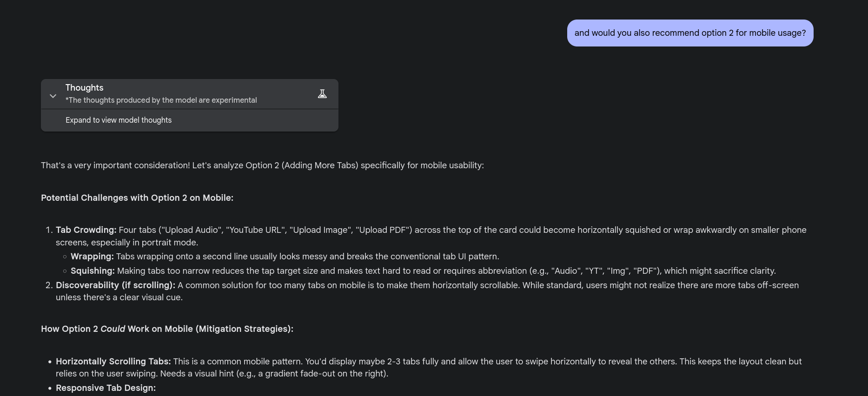The width and height of the screenshot is (868, 396).
Task: Click the 'Wrapping:' sub-bullet label
Action: (x=92, y=257)
